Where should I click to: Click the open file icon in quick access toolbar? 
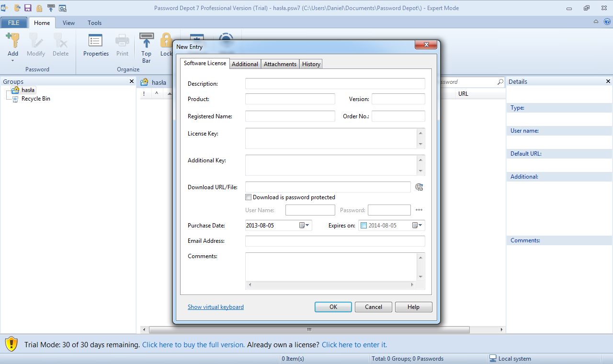pos(17,8)
